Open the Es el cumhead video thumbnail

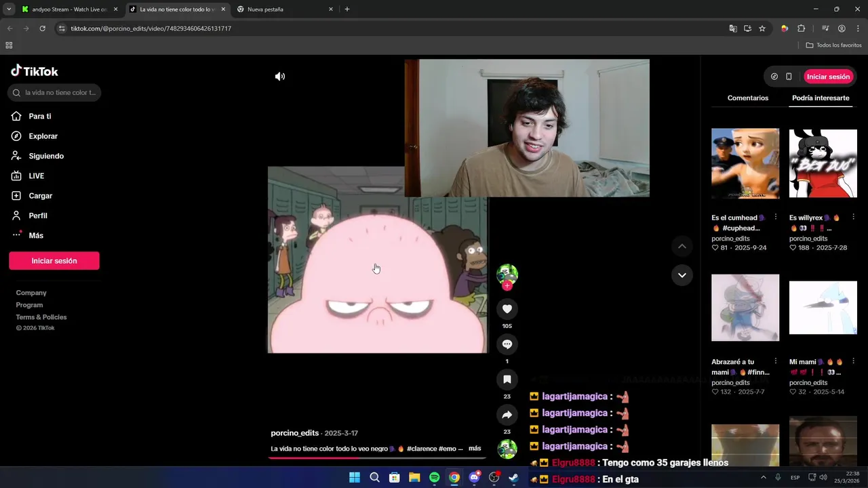(x=745, y=163)
